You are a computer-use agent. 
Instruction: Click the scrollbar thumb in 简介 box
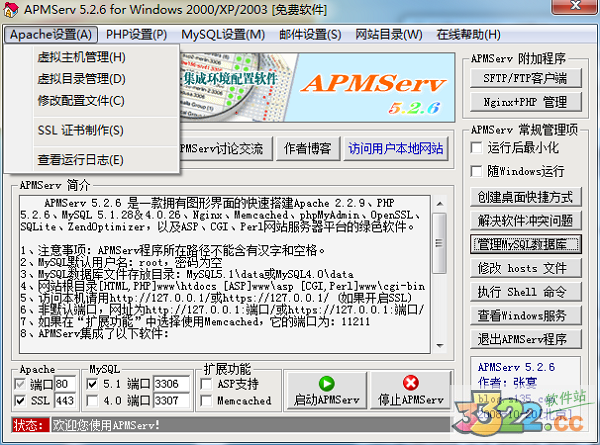(x=440, y=243)
